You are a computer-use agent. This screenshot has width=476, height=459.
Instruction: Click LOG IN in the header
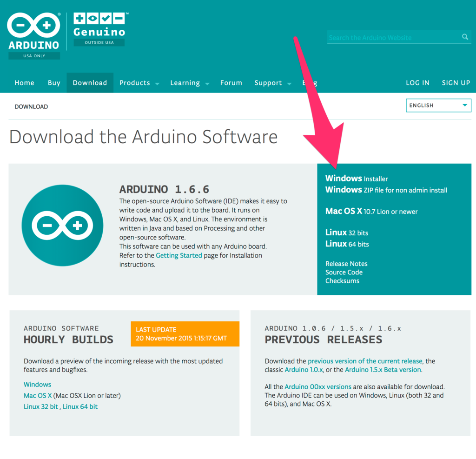(417, 83)
